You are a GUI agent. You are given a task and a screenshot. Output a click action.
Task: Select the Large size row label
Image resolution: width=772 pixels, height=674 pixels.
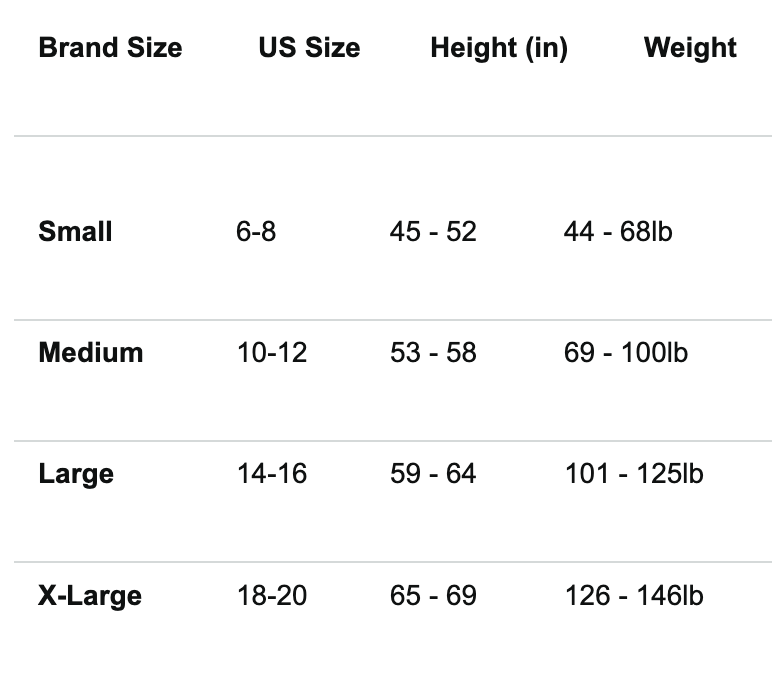(76, 475)
